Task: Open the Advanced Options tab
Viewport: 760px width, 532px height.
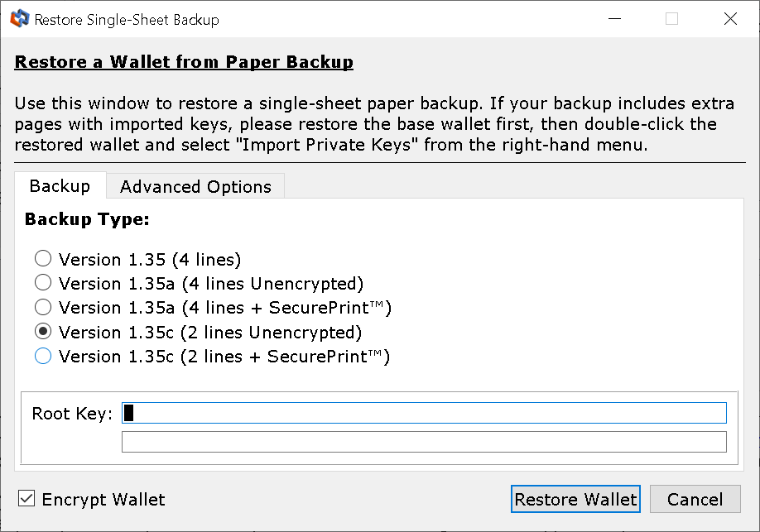Action: [195, 186]
